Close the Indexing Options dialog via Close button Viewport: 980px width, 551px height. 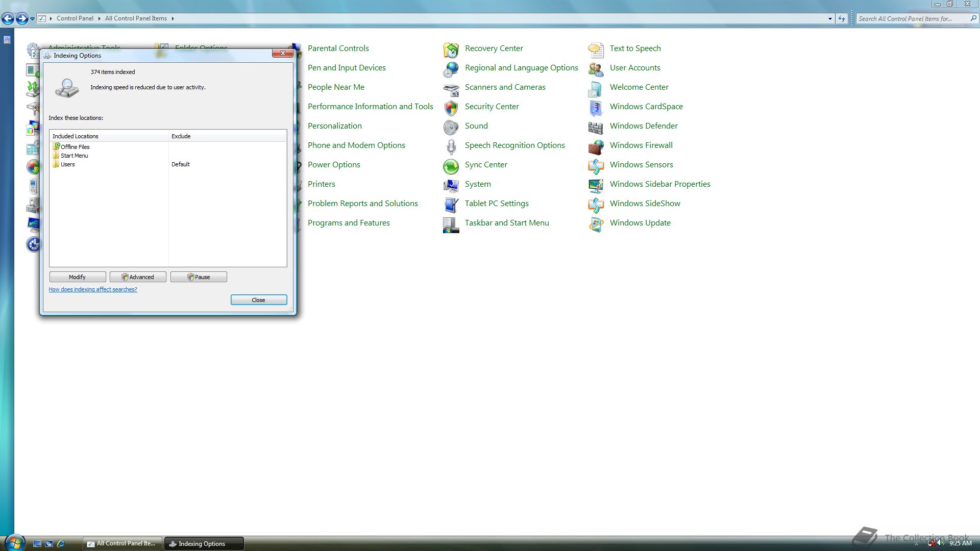coord(259,300)
